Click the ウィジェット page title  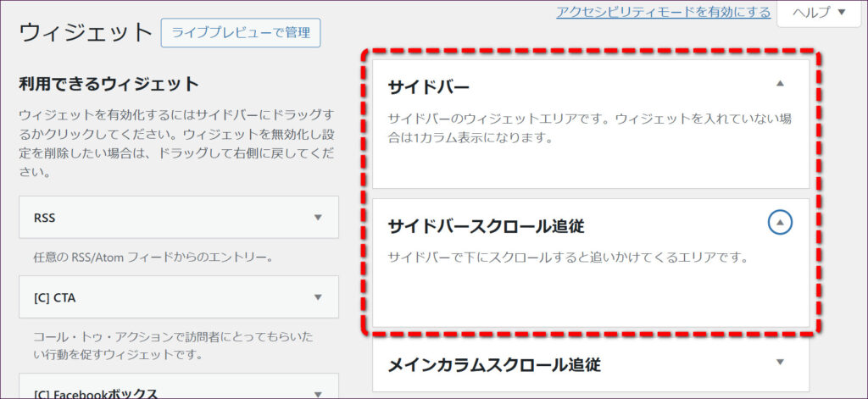coord(85,34)
